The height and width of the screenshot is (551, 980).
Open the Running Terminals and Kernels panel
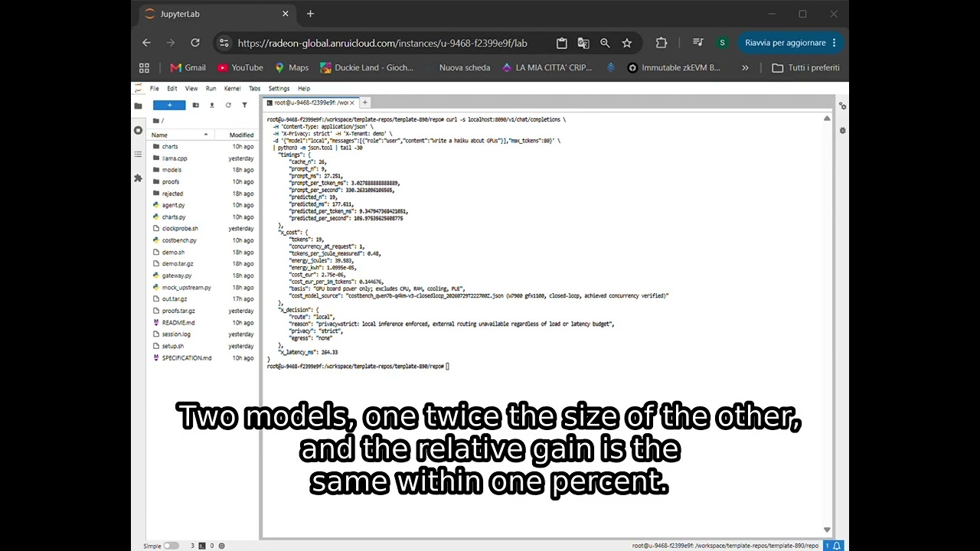click(x=138, y=130)
